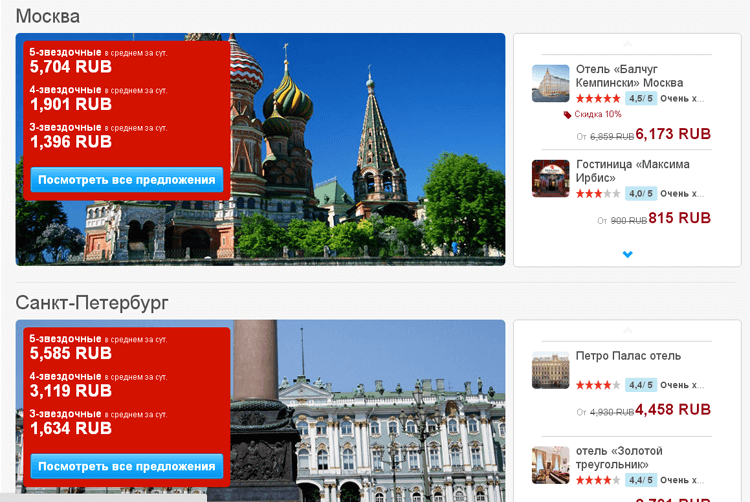Click the five-star rating of Балчуг Кемпински

tap(598, 99)
